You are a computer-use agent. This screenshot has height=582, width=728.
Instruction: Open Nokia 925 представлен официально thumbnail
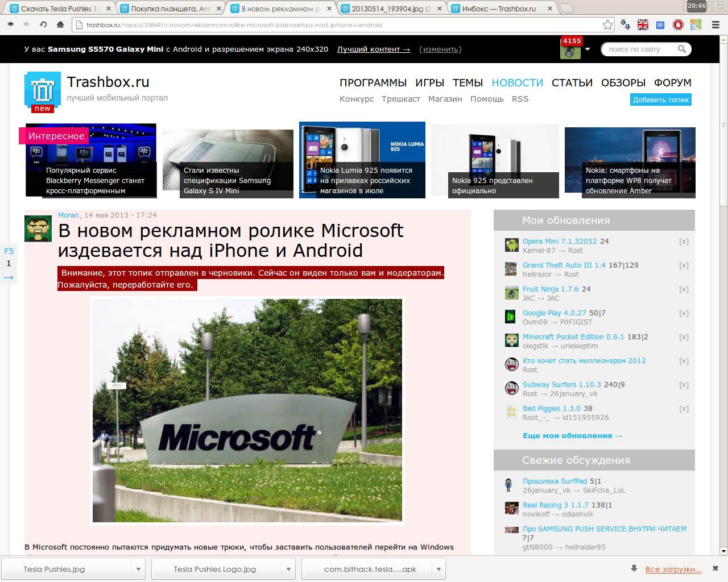coord(495,161)
